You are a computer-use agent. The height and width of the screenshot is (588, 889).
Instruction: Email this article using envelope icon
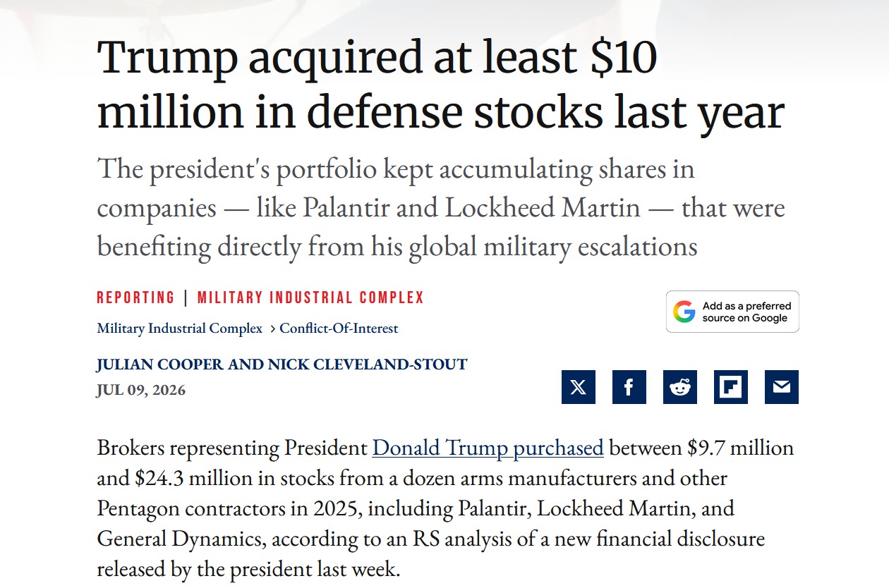pyautogui.click(x=782, y=387)
